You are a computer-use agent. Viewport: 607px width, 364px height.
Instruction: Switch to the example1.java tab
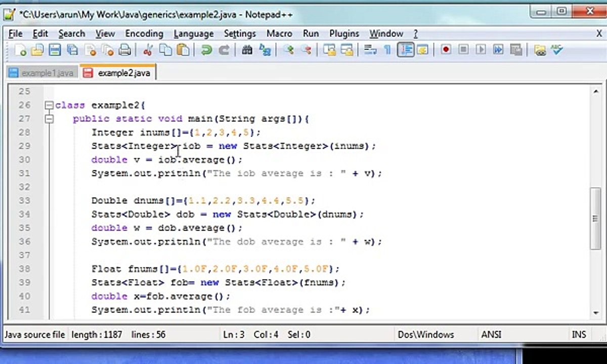41,73
